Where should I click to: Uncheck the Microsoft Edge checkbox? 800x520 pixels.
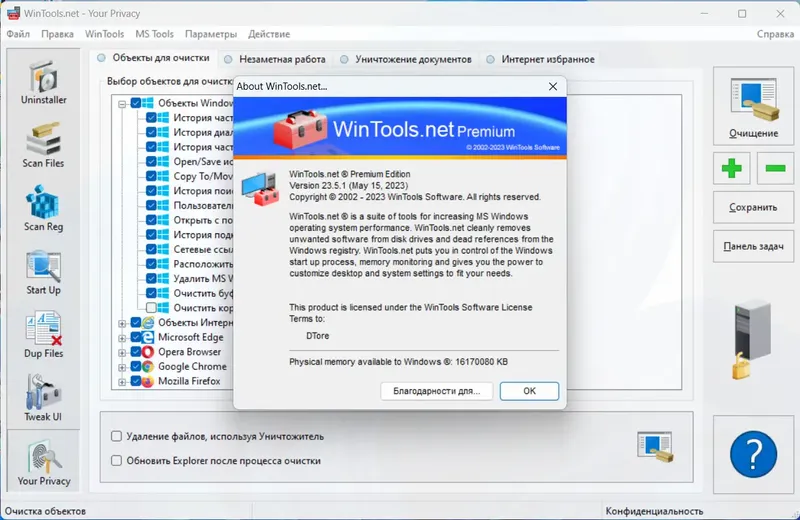(136, 337)
